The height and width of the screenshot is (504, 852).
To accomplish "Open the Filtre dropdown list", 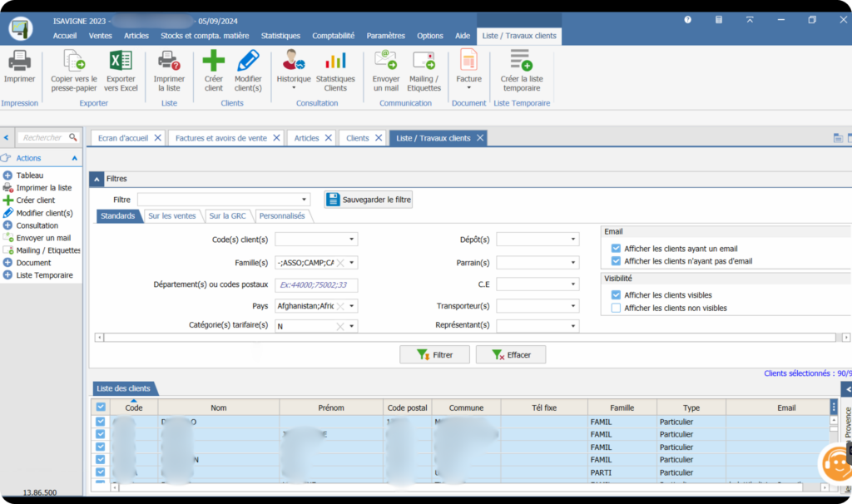I will tap(305, 200).
